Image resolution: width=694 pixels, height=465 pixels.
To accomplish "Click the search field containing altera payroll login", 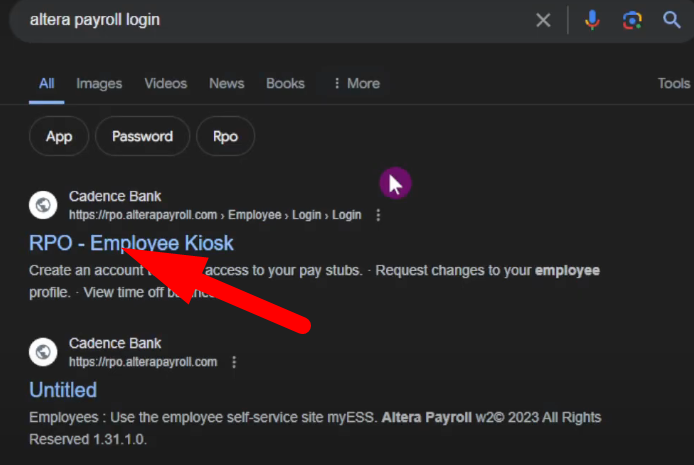I will pos(270,20).
